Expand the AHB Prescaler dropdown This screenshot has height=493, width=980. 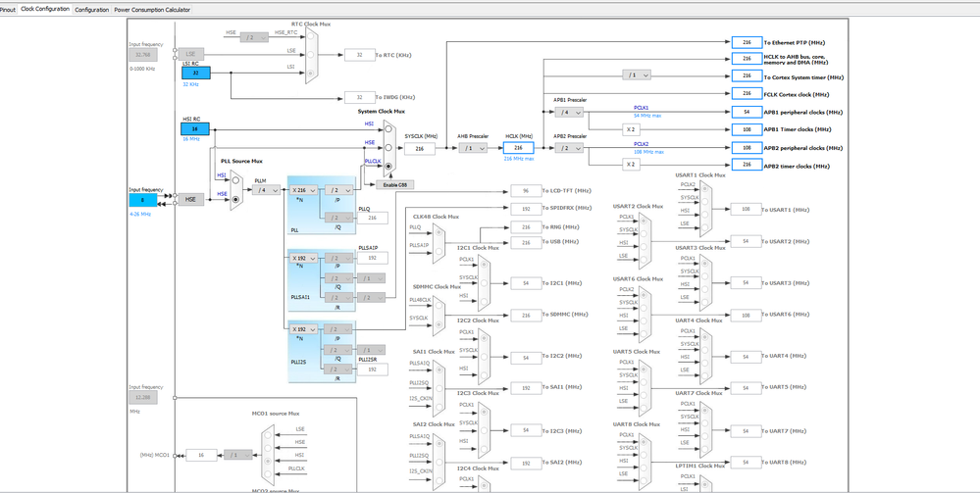(x=473, y=148)
